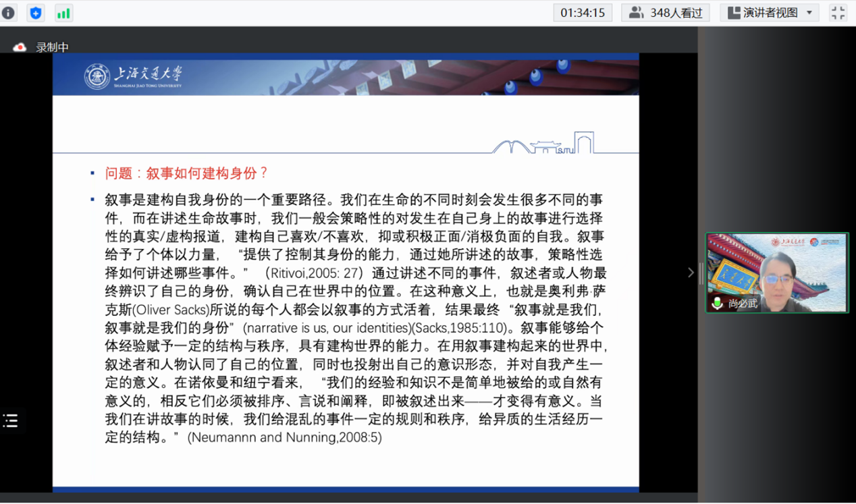This screenshot has height=504, width=856.
Task: Click the 录制中 recording indicator
Action: 42,47
